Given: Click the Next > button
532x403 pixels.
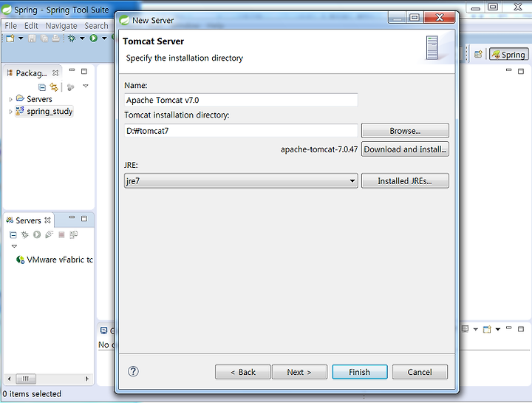Looking at the screenshot, I should [x=299, y=372].
